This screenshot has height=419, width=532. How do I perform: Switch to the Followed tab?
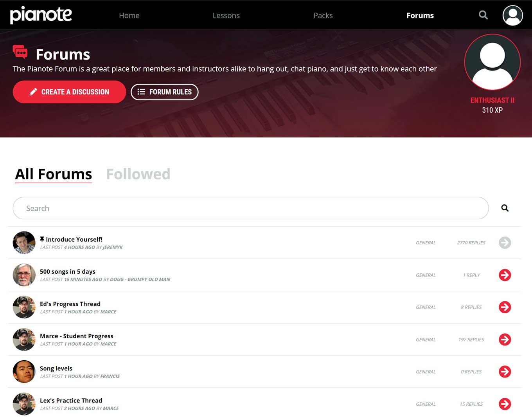(x=138, y=174)
